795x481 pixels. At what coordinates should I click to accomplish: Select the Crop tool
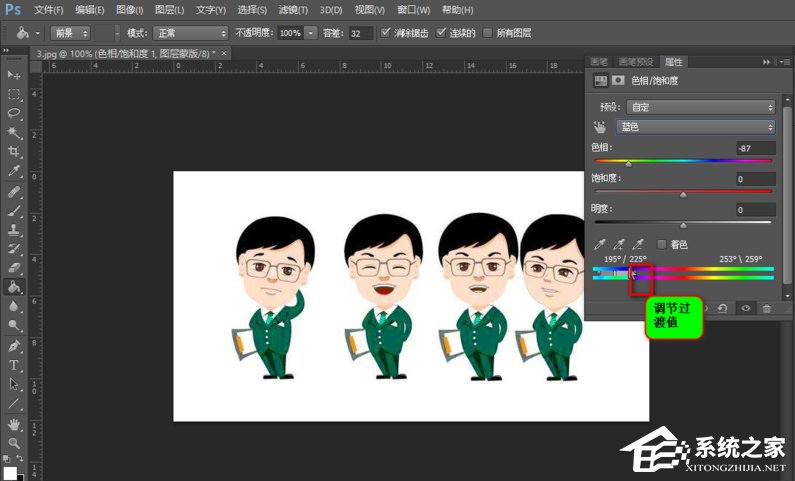(x=14, y=152)
